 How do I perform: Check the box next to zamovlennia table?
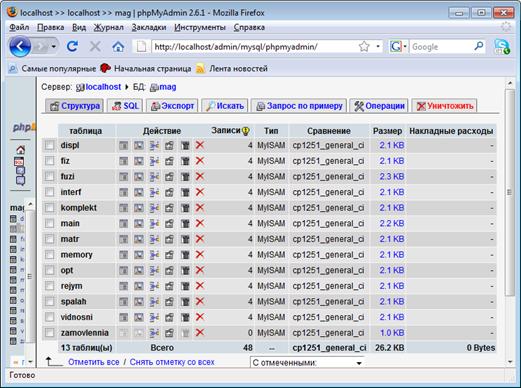(x=50, y=333)
